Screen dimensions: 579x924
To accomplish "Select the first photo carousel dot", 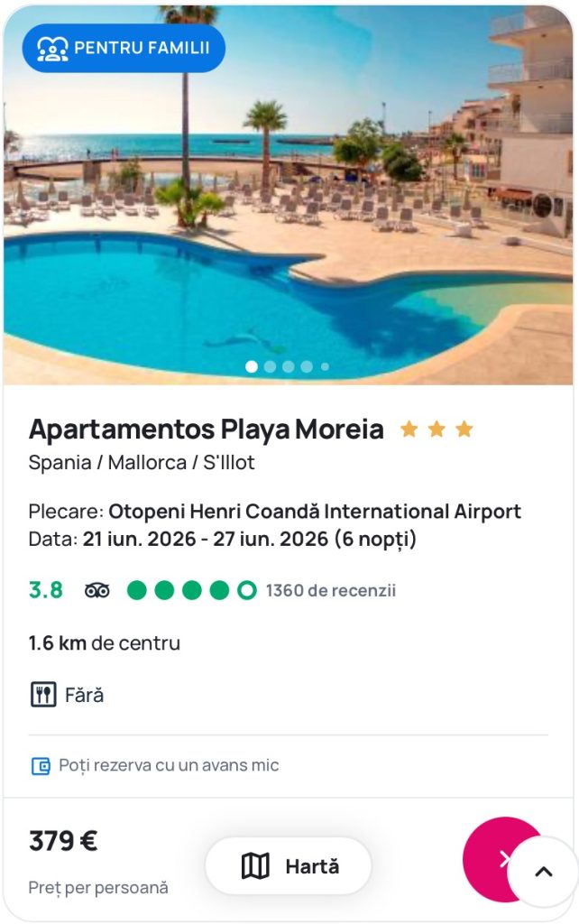I will [x=252, y=366].
